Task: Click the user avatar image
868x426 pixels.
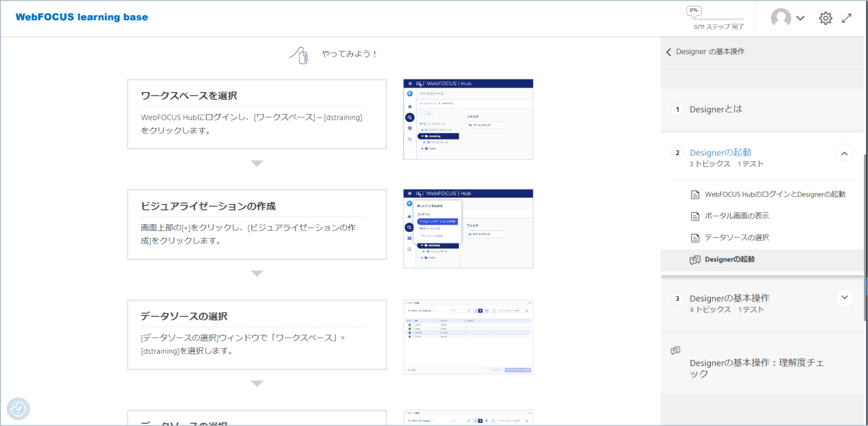Action: click(x=782, y=18)
